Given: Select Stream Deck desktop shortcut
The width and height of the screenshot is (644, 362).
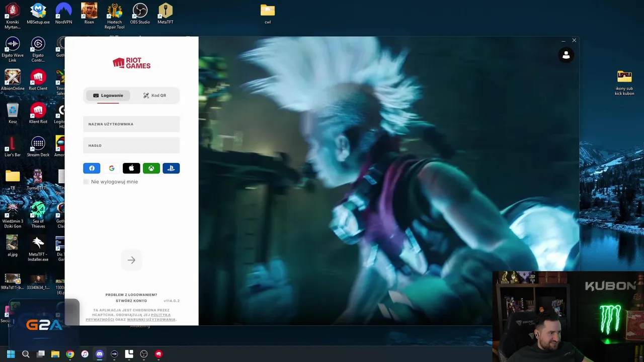Looking at the screenshot, I should (38, 146).
